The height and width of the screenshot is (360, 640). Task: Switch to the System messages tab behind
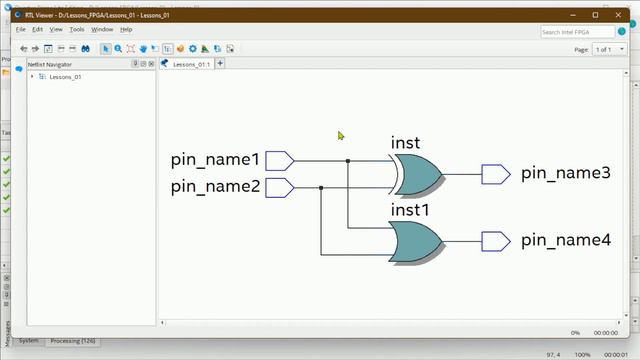(x=28, y=340)
